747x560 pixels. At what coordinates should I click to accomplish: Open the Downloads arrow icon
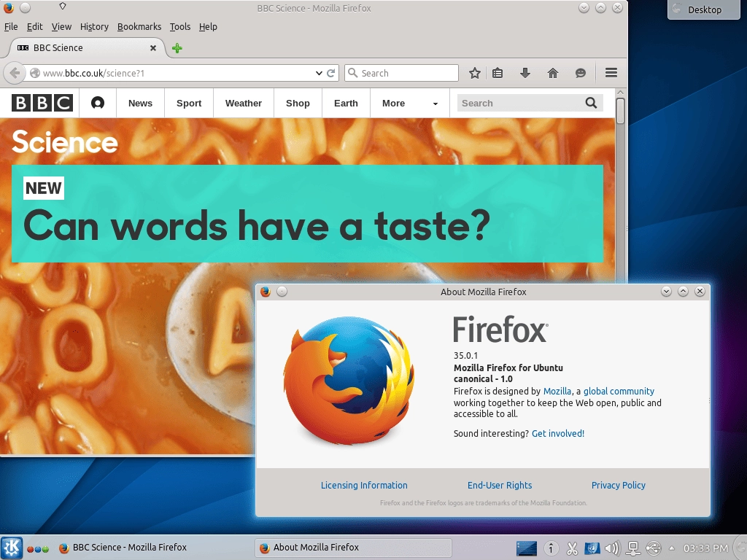tap(525, 73)
